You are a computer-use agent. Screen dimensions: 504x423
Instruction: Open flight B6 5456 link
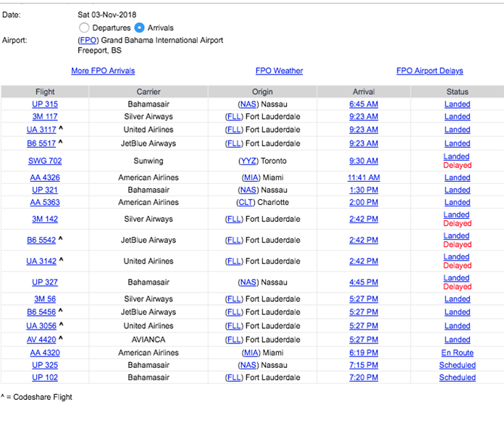(x=41, y=312)
